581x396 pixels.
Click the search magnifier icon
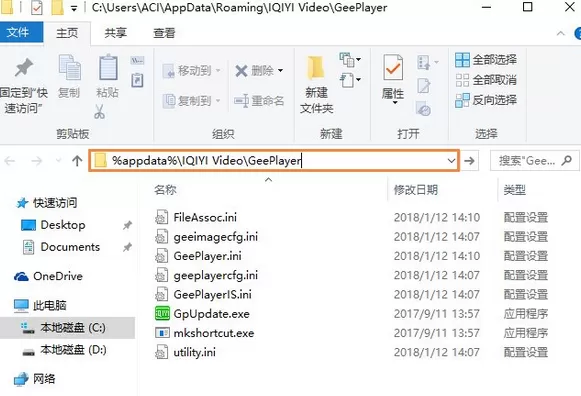[567, 161]
